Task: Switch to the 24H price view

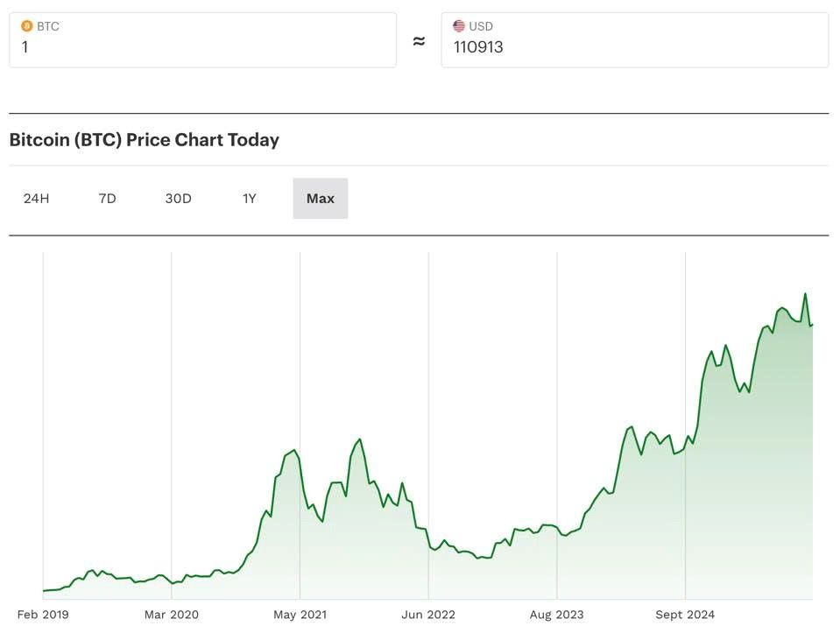Action: point(36,198)
